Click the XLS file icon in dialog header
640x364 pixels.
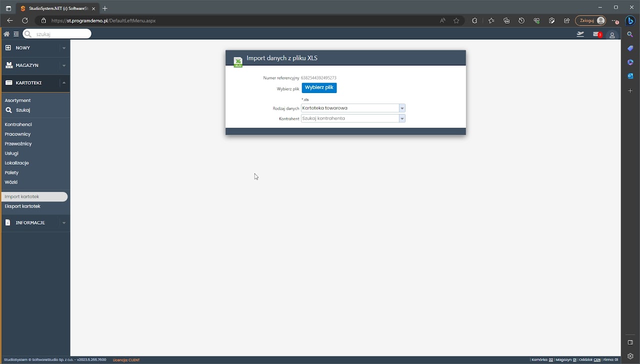238,62
